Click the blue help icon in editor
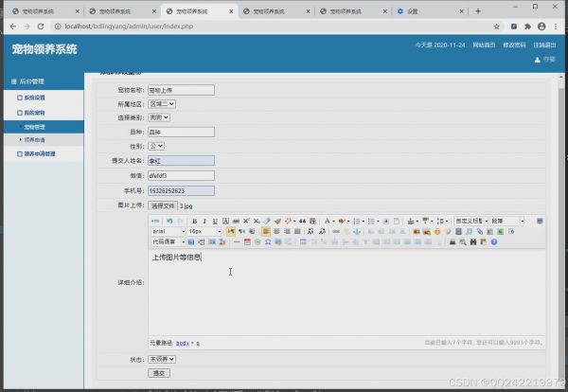Viewport: 568px width, 392px height. tap(494, 242)
